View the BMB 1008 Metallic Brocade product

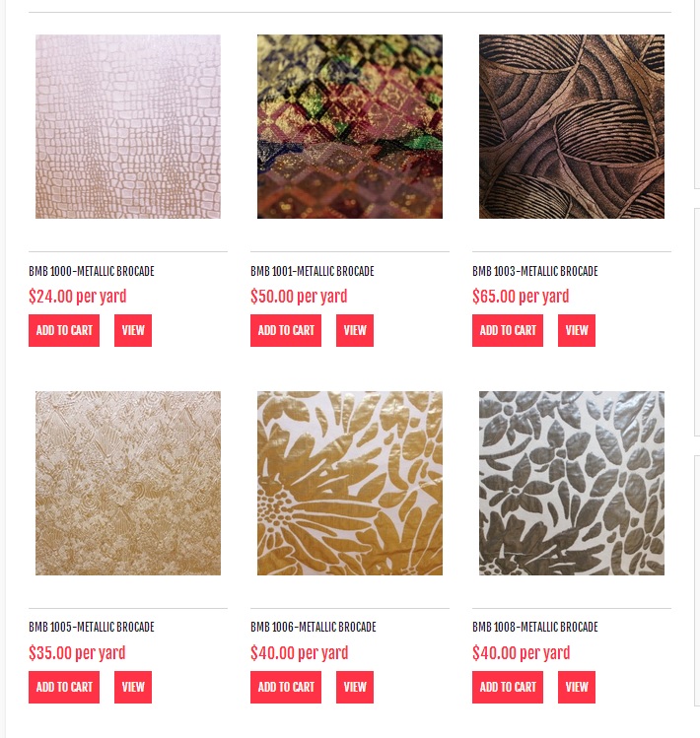point(577,687)
